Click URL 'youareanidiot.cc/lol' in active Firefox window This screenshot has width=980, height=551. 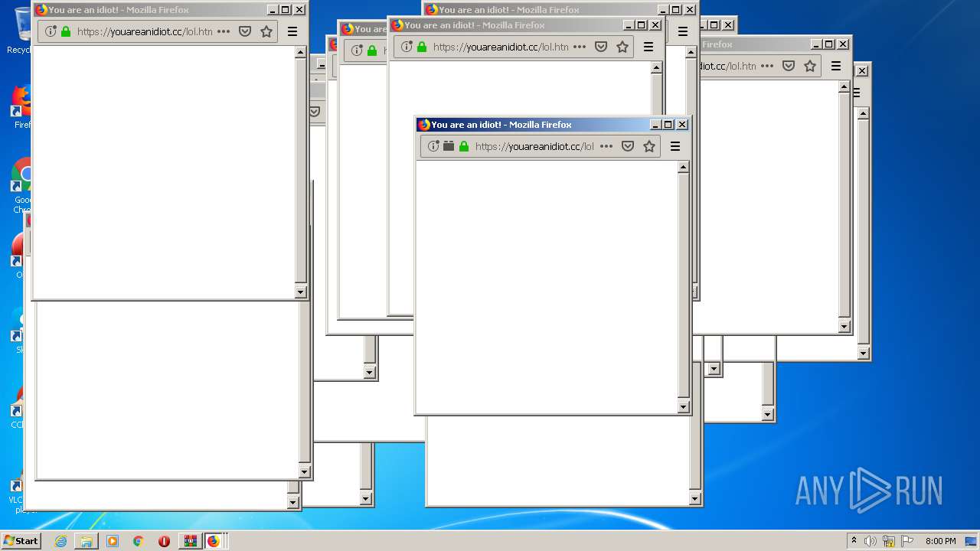[x=534, y=146]
